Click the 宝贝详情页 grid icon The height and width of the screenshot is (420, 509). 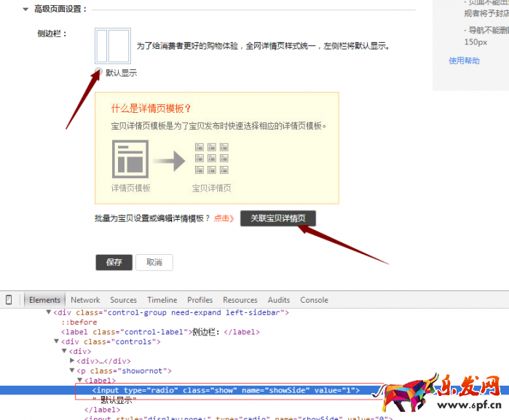point(212,158)
